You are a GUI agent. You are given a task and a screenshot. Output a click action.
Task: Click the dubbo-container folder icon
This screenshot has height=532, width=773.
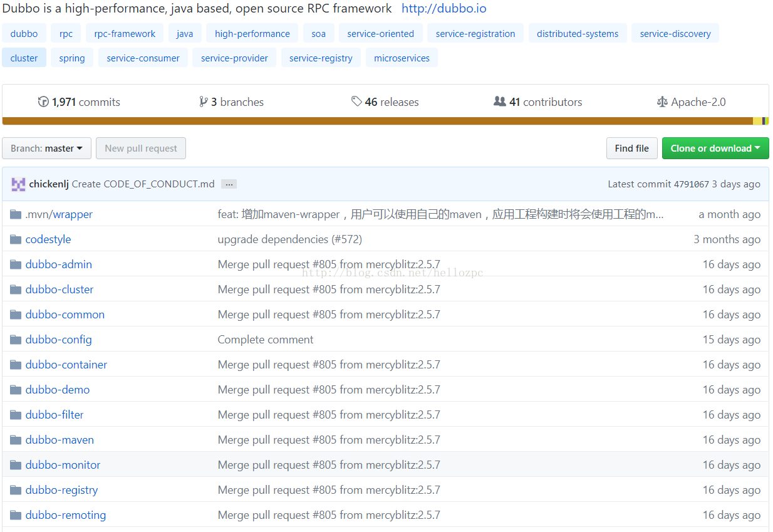(16, 365)
